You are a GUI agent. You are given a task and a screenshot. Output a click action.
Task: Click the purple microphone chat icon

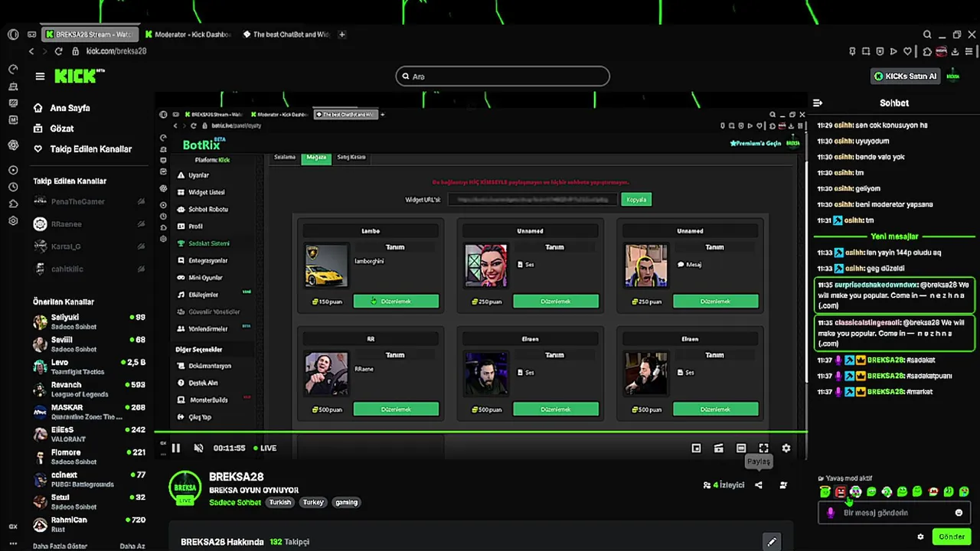831,513
